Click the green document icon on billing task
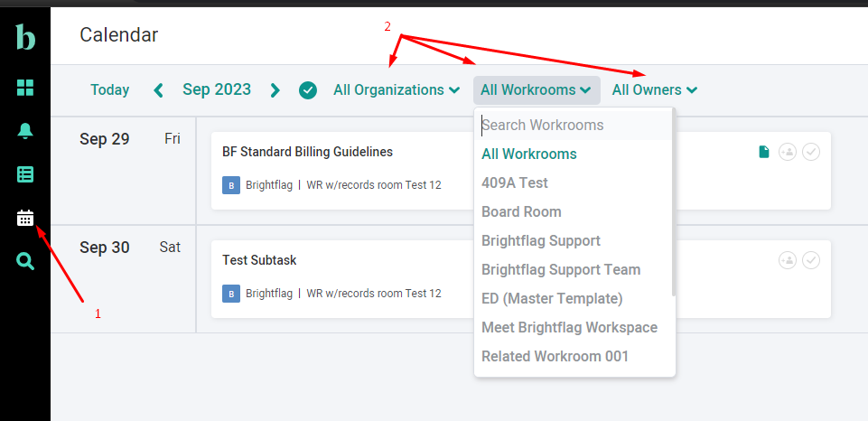 coord(764,152)
